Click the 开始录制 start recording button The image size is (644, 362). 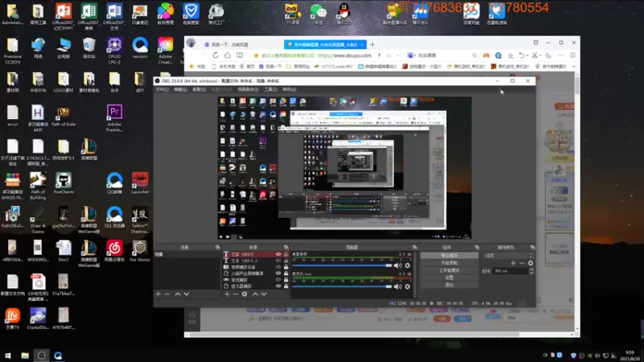pyautogui.click(x=449, y=263)
